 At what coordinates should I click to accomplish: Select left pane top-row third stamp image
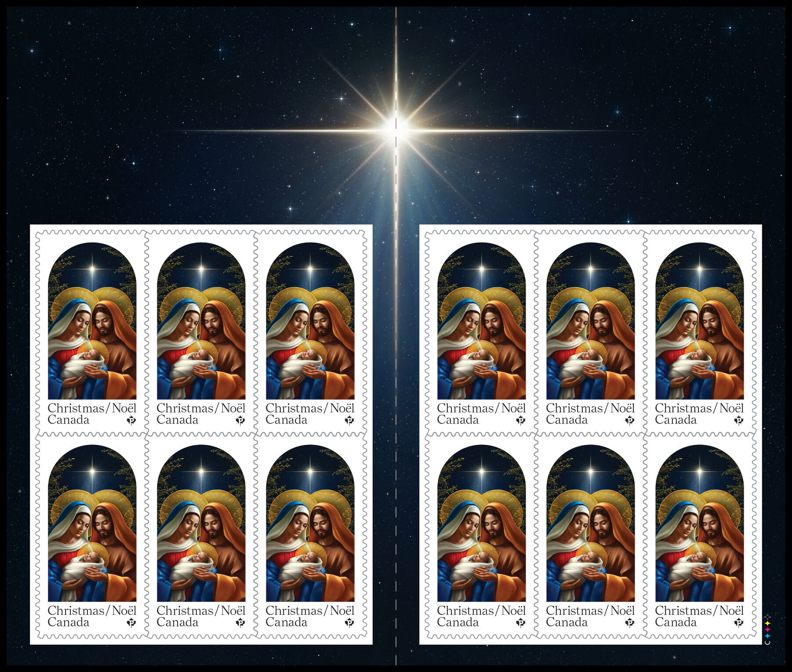[310, 321]
